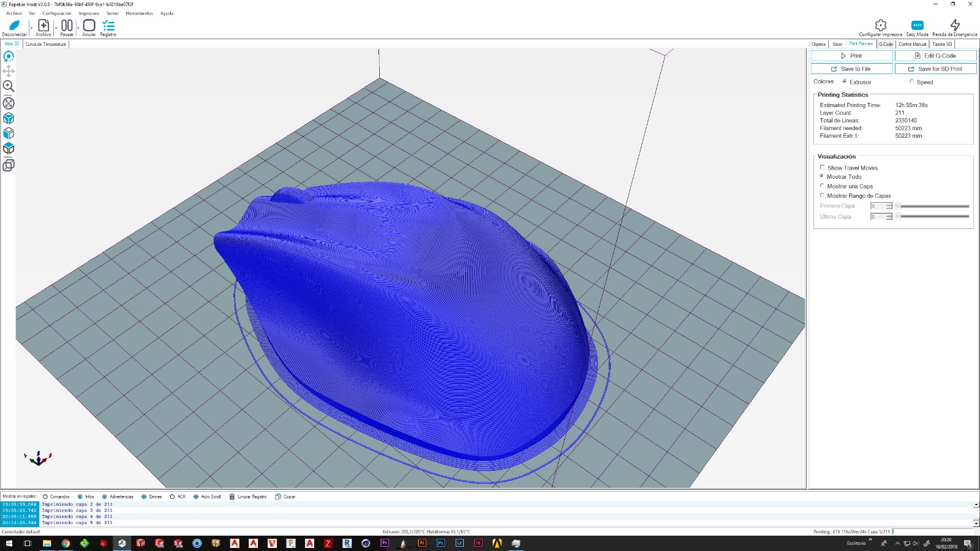Switch to the G-Code tab
980x551 pixels.
[x=886, y=44]
